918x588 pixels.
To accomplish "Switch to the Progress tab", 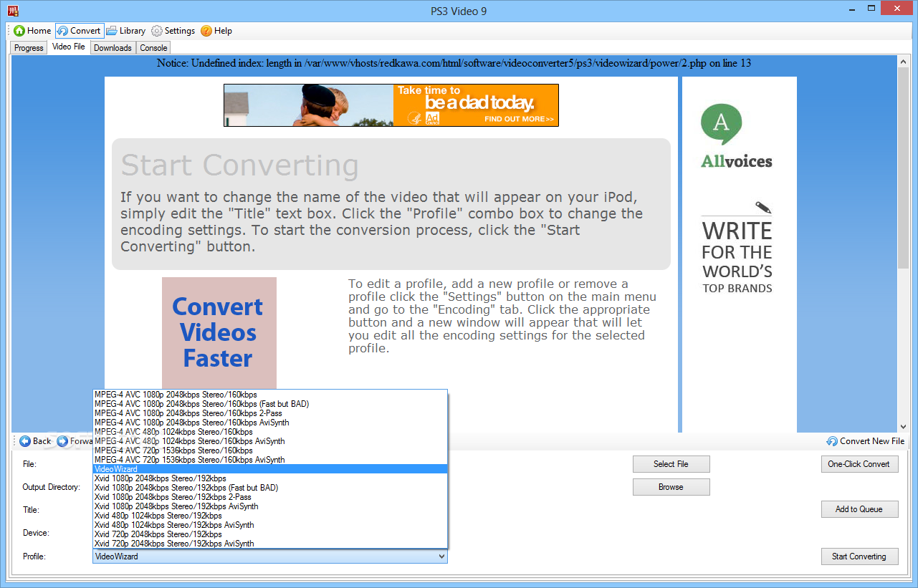I will point(29,48).
